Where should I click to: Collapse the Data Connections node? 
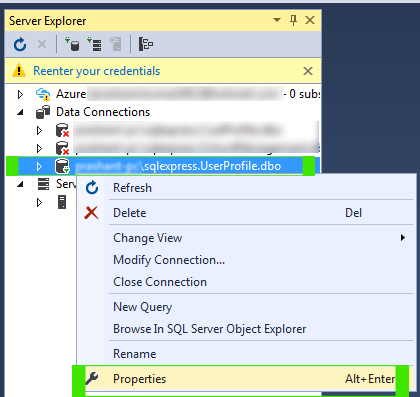tap(20, 113)
